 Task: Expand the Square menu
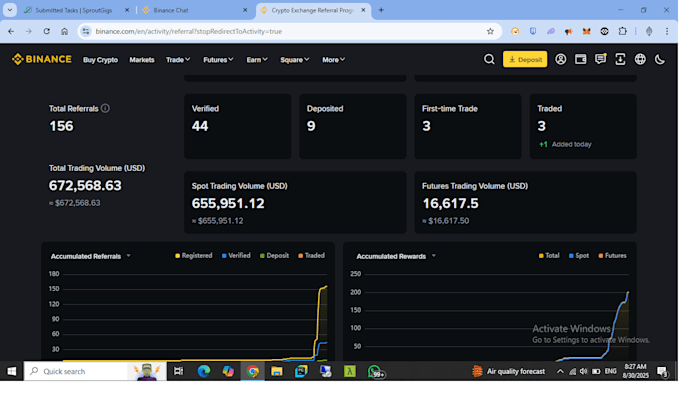[x=294, y=60]
